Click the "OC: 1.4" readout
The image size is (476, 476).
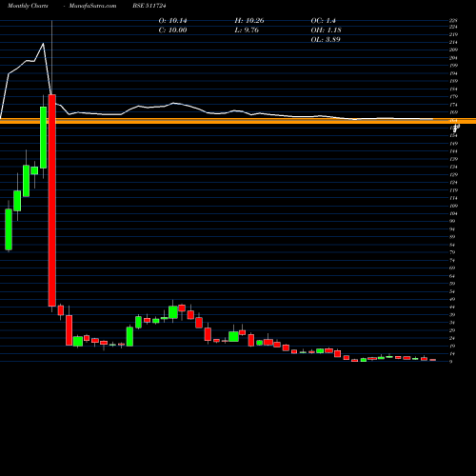click(x=323, y=21)
